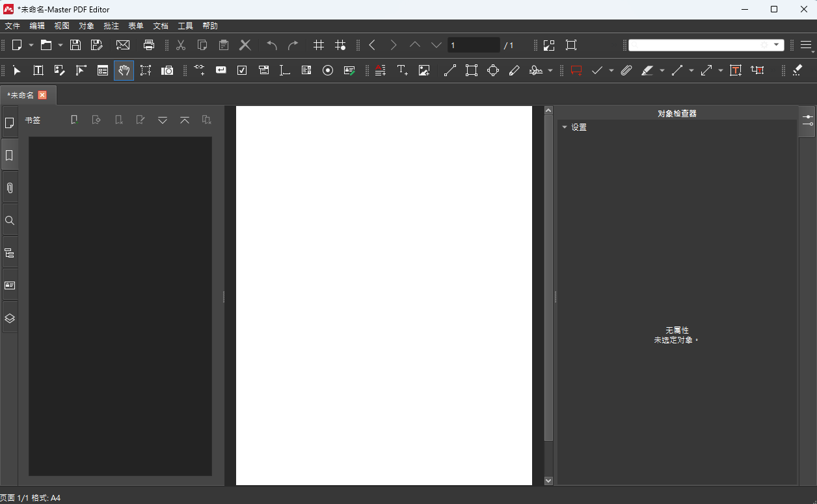Toggle the Object Inspector side button
817x504 pixels.
tap(807, 120)
